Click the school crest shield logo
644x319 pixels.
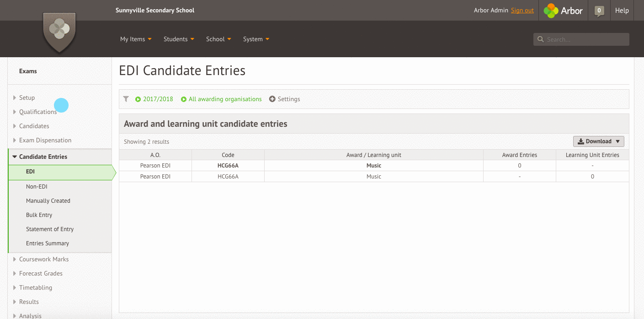tap(59, 32)
